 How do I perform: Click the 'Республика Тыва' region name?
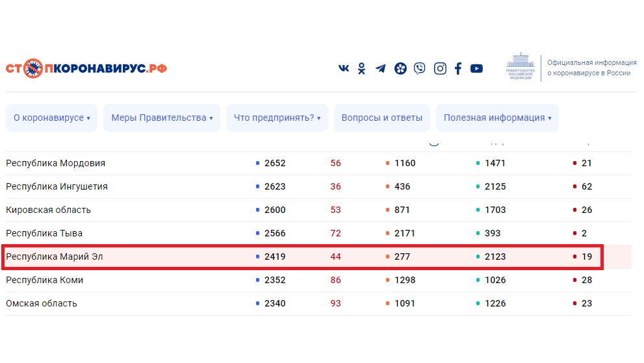[x=44, y=233]
